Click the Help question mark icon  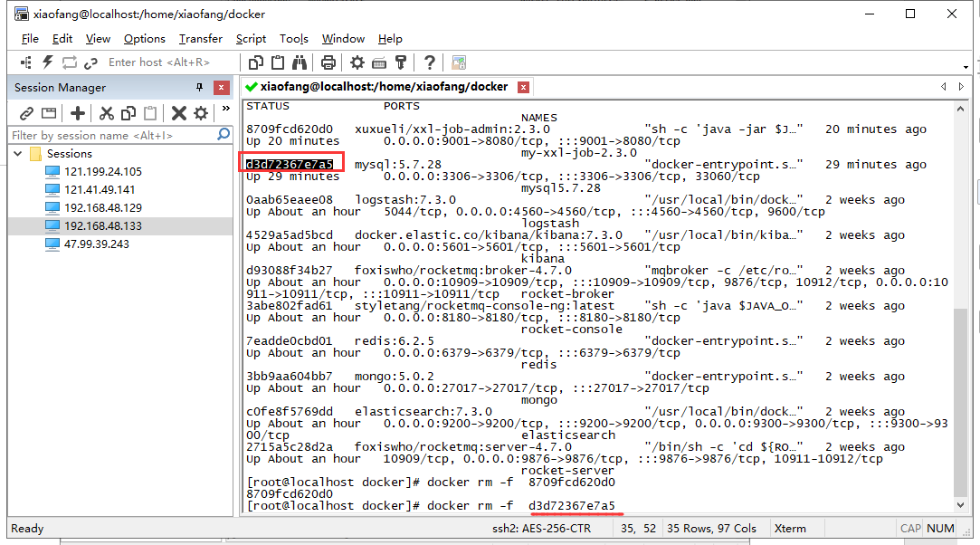tap(429, 62)
